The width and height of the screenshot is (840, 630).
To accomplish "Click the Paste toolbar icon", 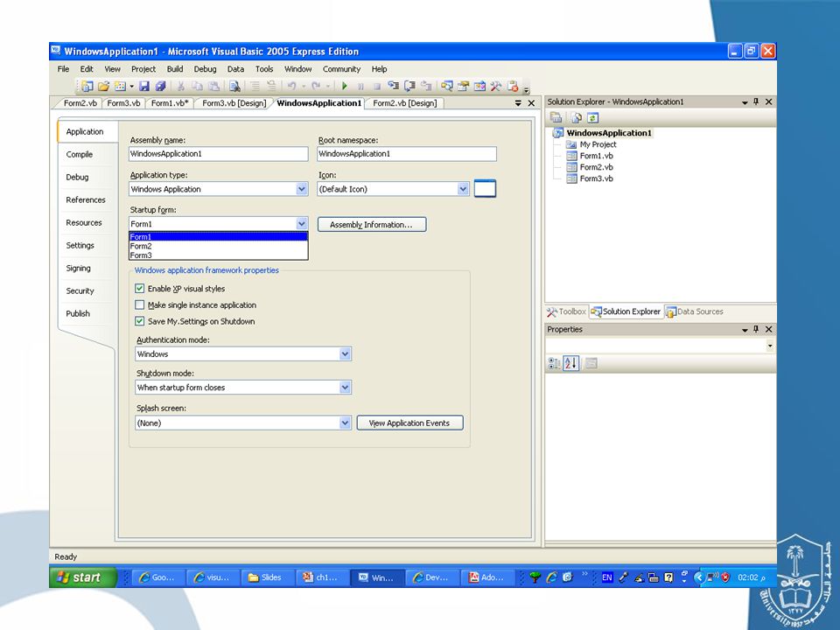I will (213, 86).
